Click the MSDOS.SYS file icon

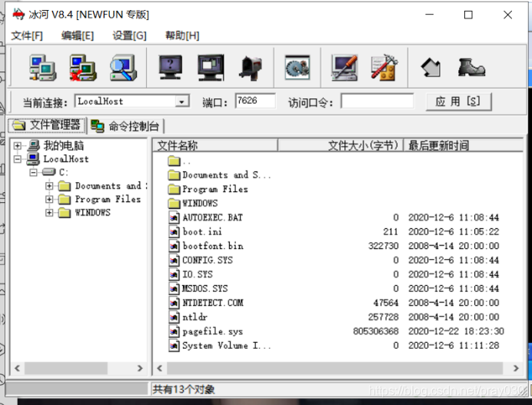click(174, 289)
